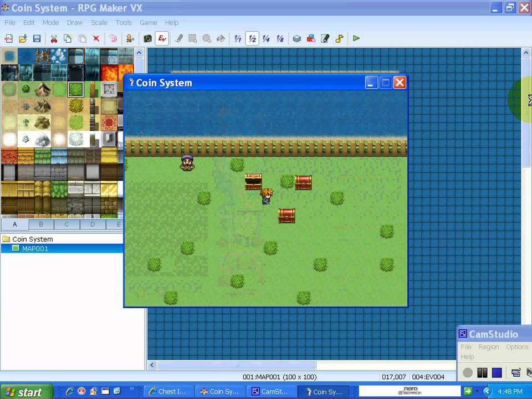
Task: Select the Rectangle drawing tool
Action: click(193, 38)
